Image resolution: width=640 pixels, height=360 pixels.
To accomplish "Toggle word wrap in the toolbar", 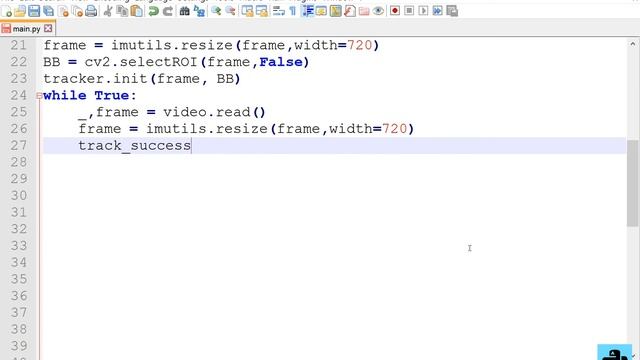I will tap(279, 11).
